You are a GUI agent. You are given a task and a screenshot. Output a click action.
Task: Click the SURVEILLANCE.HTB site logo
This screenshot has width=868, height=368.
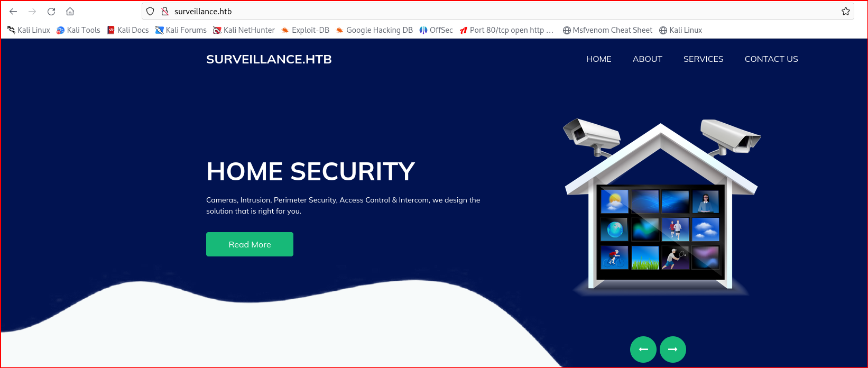pos(269,59)
